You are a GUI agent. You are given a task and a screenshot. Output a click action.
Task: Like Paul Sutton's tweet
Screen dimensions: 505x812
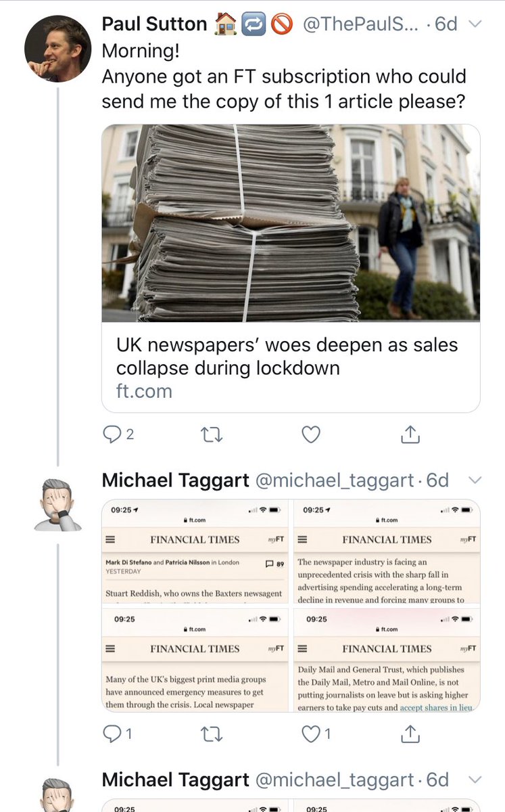coord(310,434)
